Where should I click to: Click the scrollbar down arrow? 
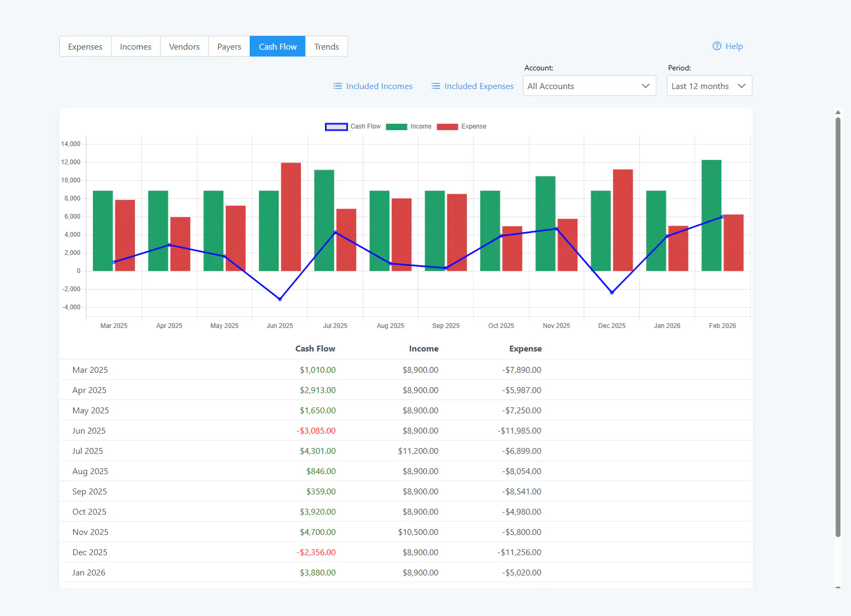[x=838, y=587]
